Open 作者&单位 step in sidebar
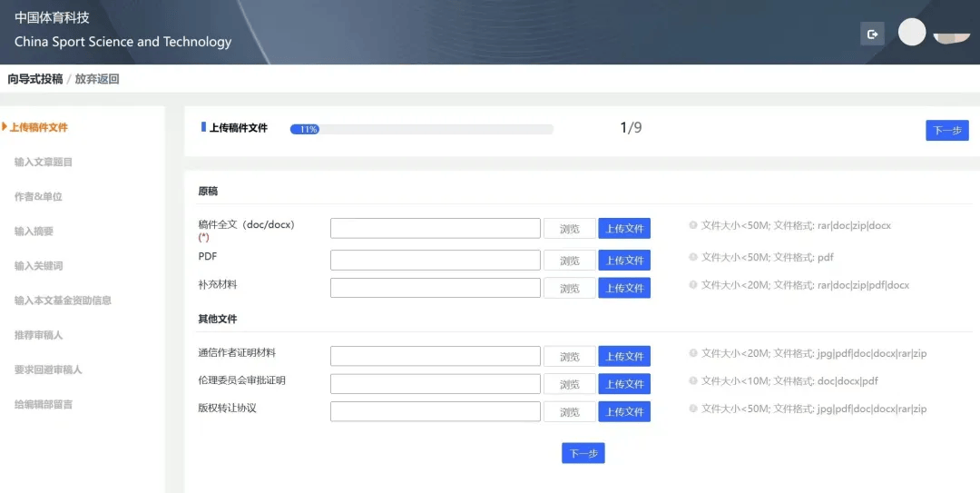The height and width of the screenshot is (493, 980). pos(38,197)
